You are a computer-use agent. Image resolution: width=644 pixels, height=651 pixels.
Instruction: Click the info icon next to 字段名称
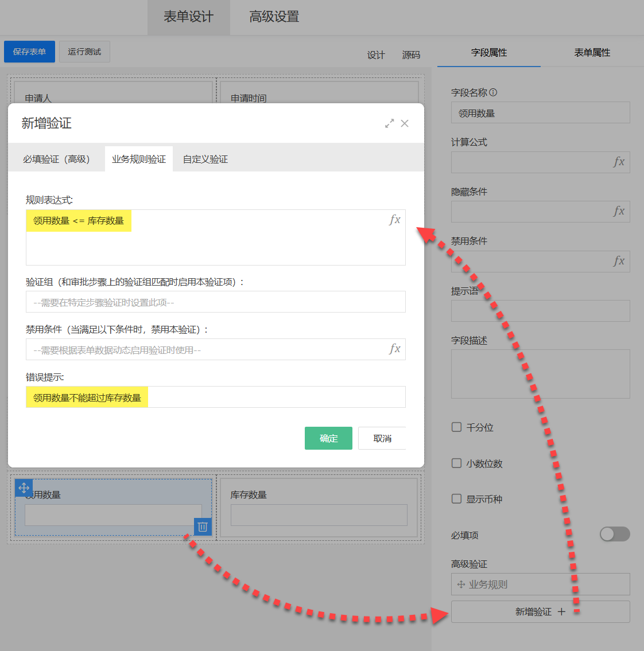[493, 92]
